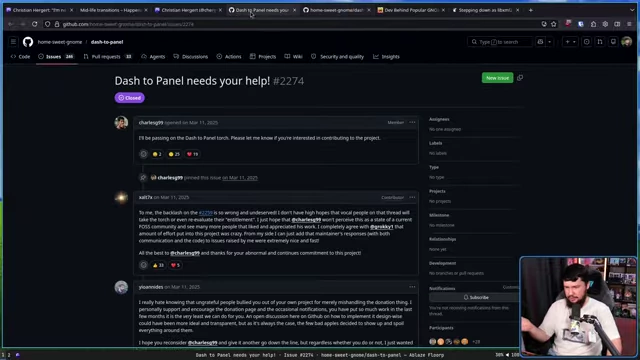Image resolution: width=640 pixels, height=360 pixels.
Task: Open the user profile avatar menu
Action: coord(627,42)
